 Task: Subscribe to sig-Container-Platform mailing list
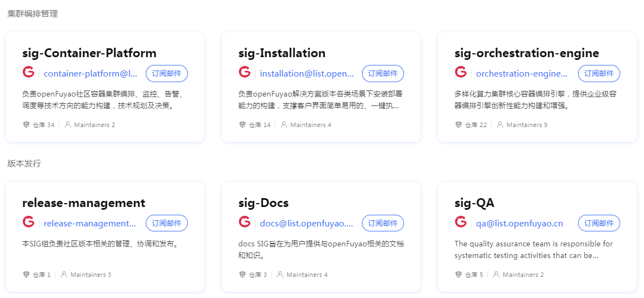pyautogui.click(x=167, y=73)
